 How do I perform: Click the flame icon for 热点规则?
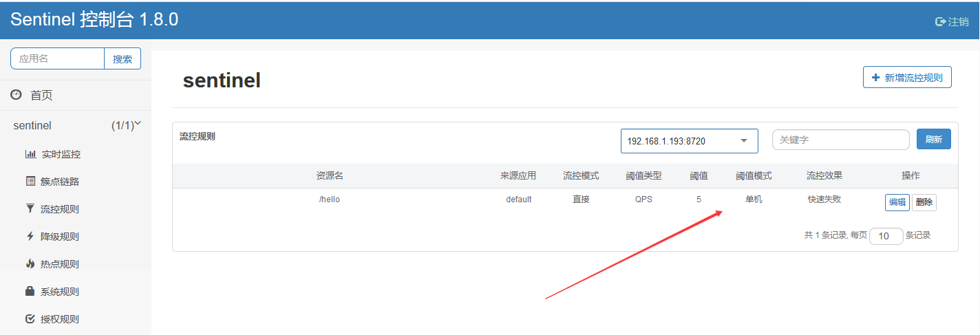click(30, 264)
